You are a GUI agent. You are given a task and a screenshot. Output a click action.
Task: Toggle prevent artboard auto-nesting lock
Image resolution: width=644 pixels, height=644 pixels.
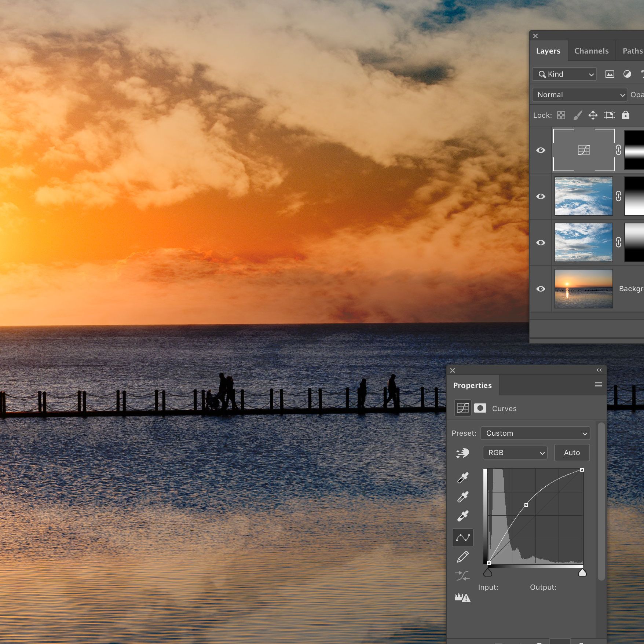coord(609,115)
